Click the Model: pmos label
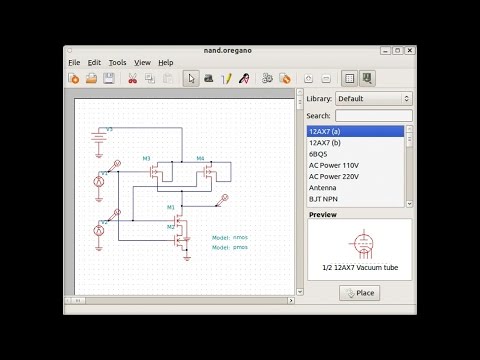Screen dimensions: 480x360 230,247
